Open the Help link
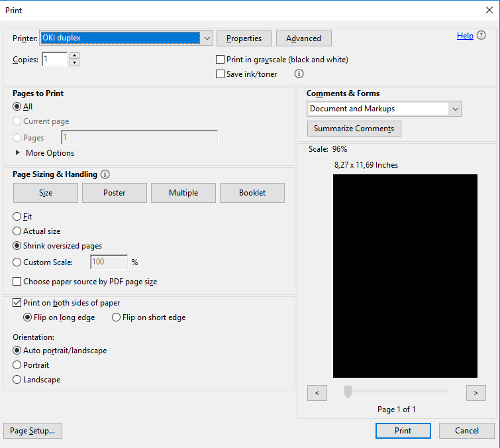The image size is (500, 448). (465, 35)
